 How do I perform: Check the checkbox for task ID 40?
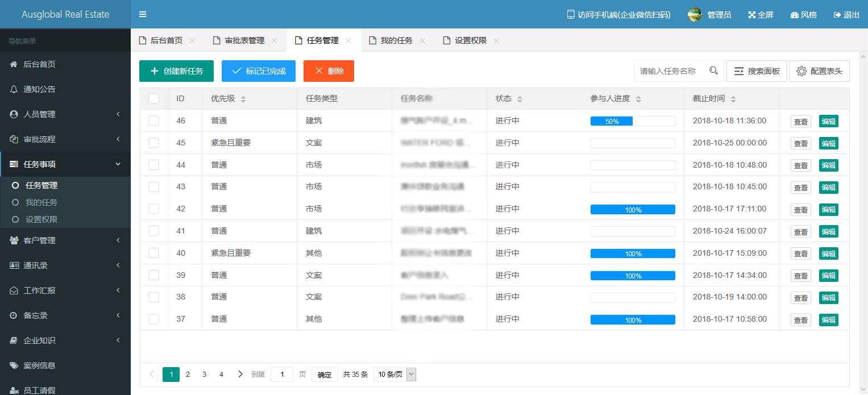click(154, 253)
